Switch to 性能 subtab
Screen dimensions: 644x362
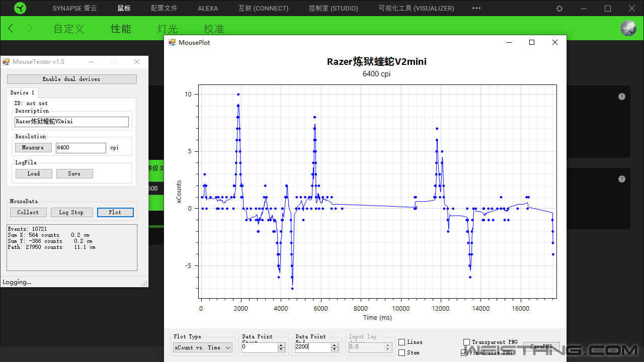(x=121, y=29)
